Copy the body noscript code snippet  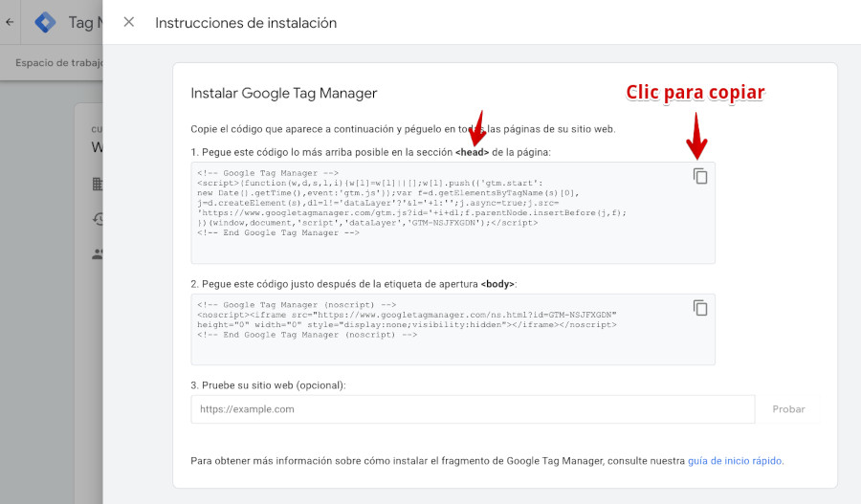coord(700,308)
